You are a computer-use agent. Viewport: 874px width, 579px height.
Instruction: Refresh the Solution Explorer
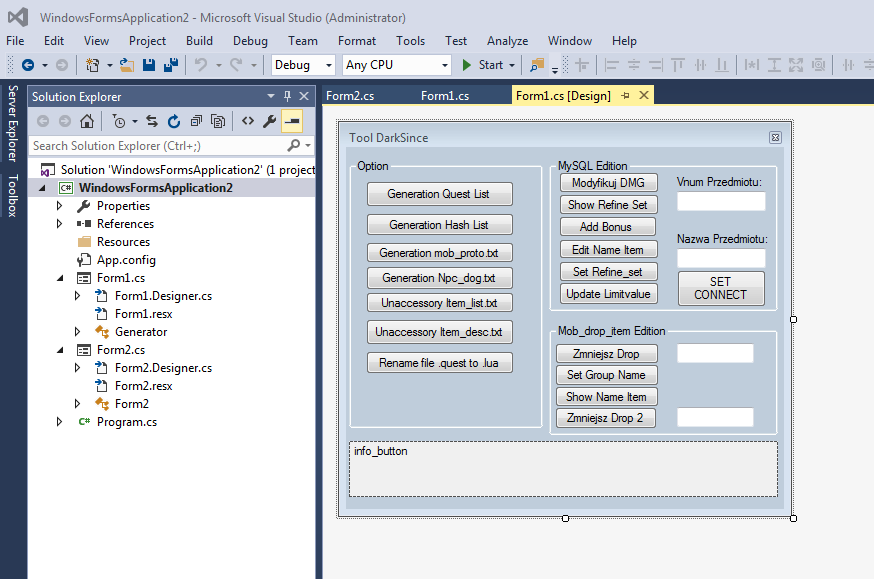point(174,121)
